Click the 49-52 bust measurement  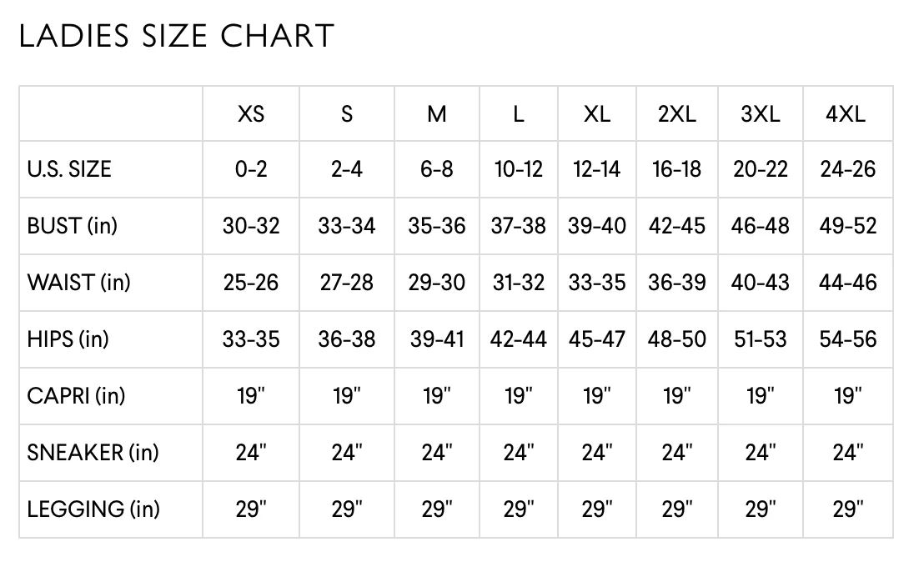[848, 226]
